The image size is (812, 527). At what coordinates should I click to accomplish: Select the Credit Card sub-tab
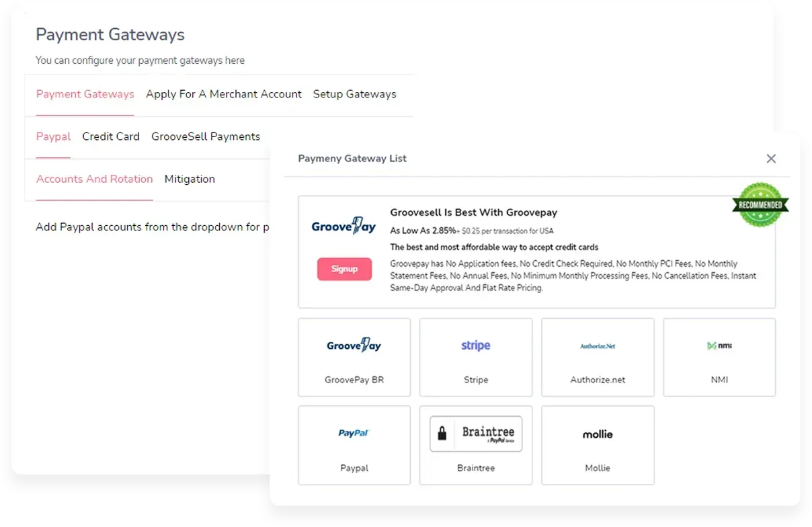coord(111,136)
